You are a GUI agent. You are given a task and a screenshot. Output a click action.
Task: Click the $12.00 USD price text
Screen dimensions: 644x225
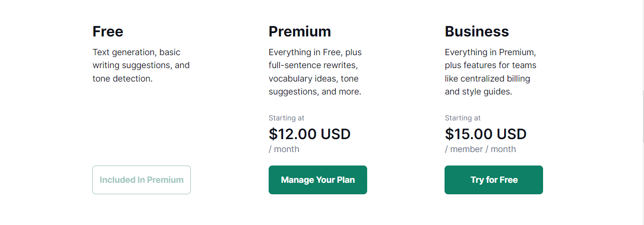[309, 134]
